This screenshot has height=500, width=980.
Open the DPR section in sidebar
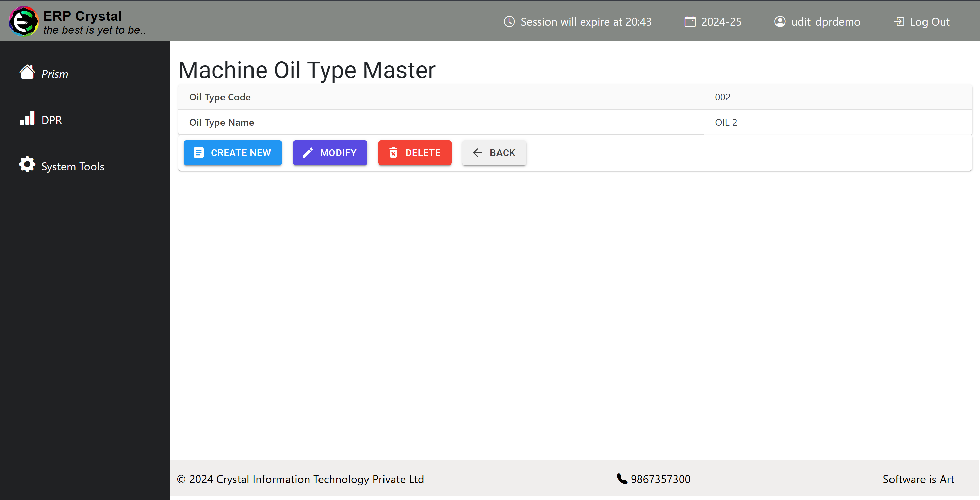(x=41, y=119)
